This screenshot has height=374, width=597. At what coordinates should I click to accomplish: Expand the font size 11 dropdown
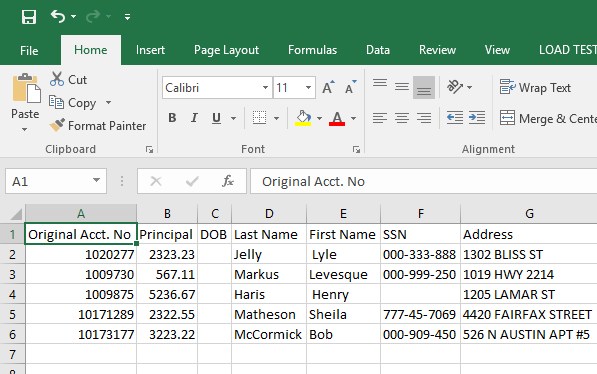click(x=308, y=88)
